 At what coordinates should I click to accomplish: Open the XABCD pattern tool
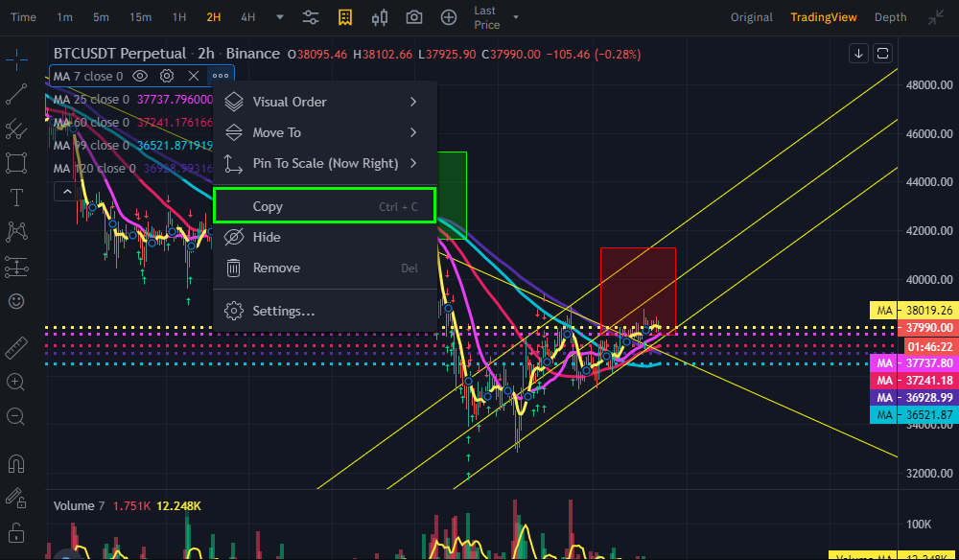[16, 232]
